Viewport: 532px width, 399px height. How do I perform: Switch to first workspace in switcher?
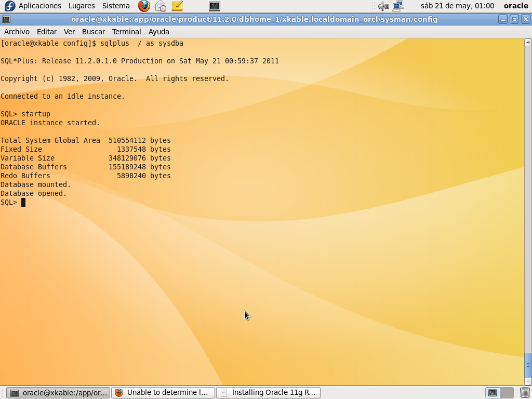point(493,393)
